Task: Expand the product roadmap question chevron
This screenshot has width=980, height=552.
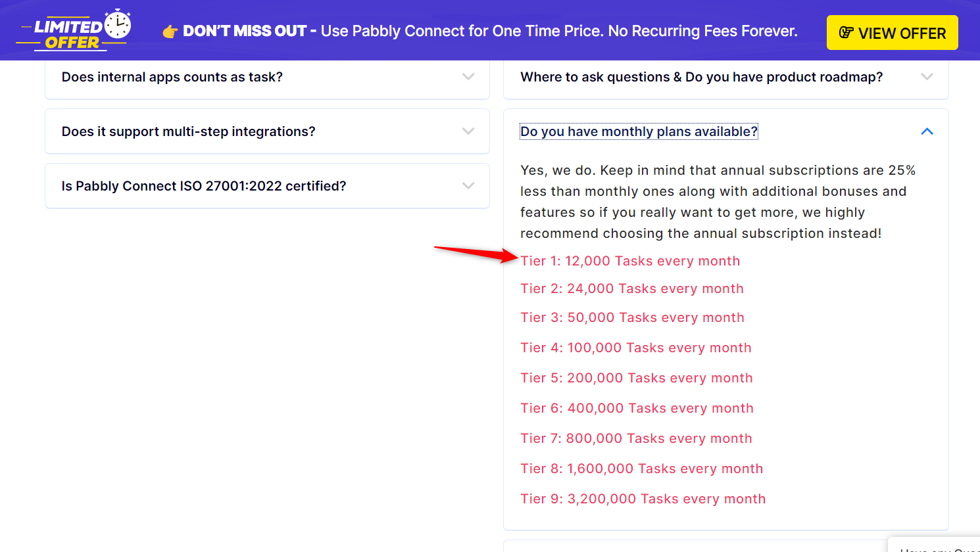Action: coord(927,77)
